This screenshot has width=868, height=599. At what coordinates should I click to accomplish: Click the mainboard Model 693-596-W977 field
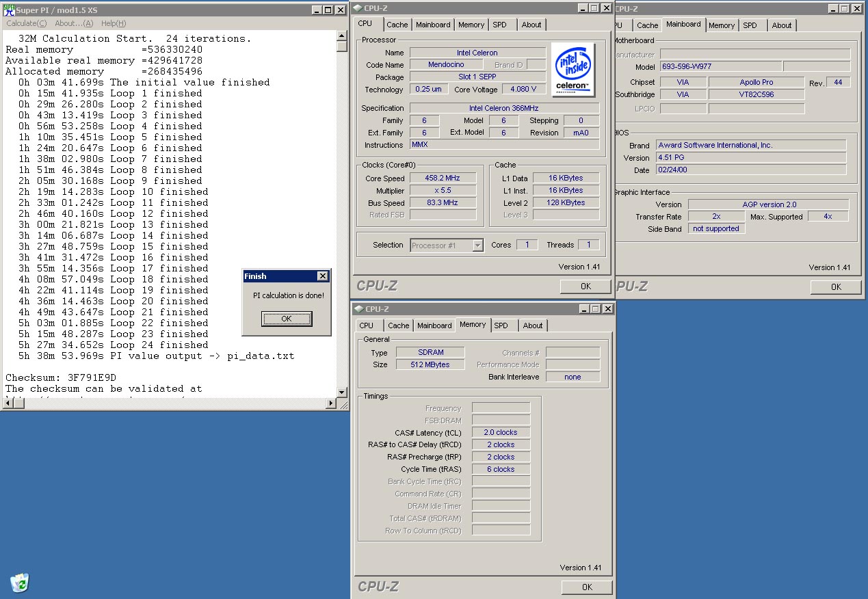[720, 67]
